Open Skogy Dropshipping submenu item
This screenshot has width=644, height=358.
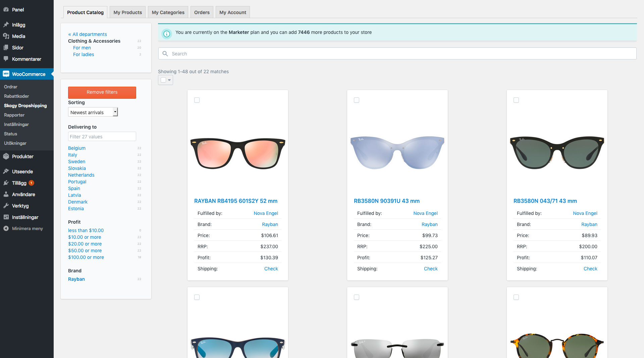click(25, 105)
